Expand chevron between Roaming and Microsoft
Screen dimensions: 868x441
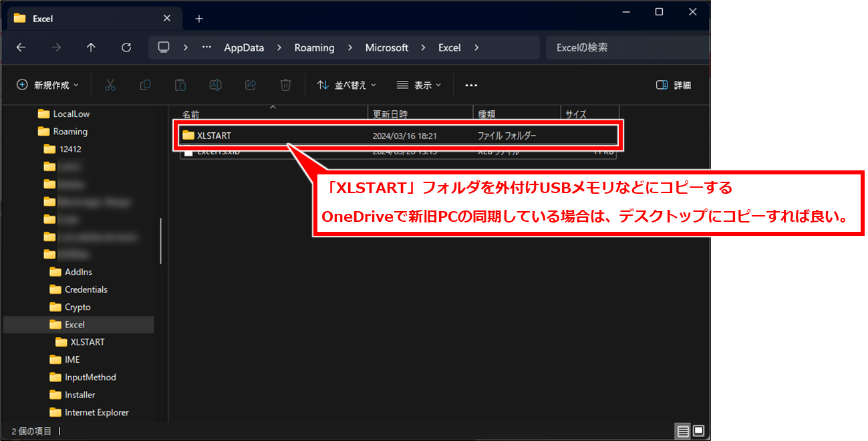click(x=349, y=47)
